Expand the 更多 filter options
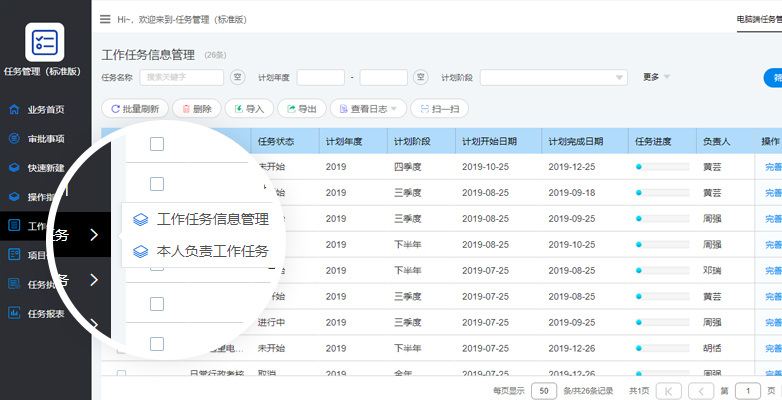Viewport: 782px width, 400px height. (656, 77)
